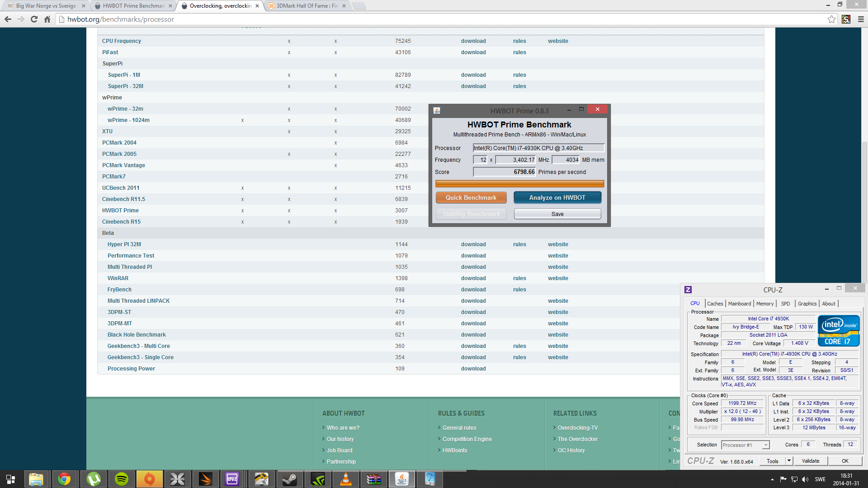
Task: Open uTorrent from the taskbar
Action: click(93, 479)
